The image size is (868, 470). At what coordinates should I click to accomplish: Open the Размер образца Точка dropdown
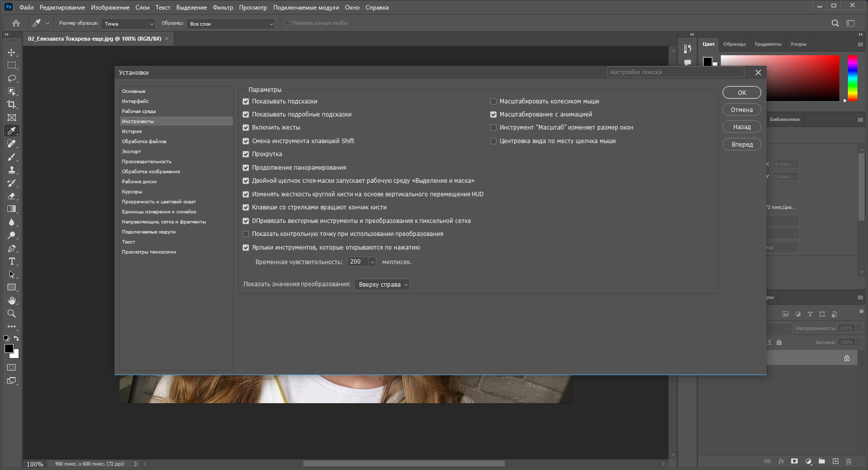128,24
